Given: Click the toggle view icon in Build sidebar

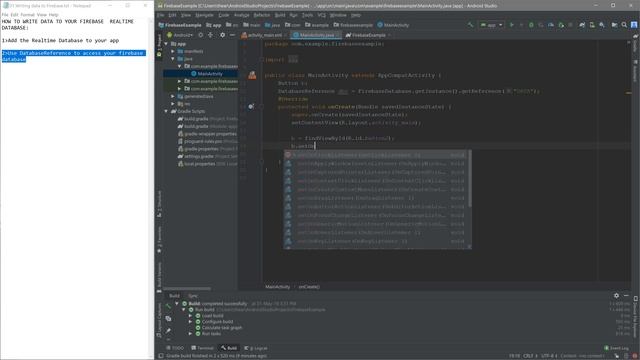Looking at the screenshot, I should [168, 318].
